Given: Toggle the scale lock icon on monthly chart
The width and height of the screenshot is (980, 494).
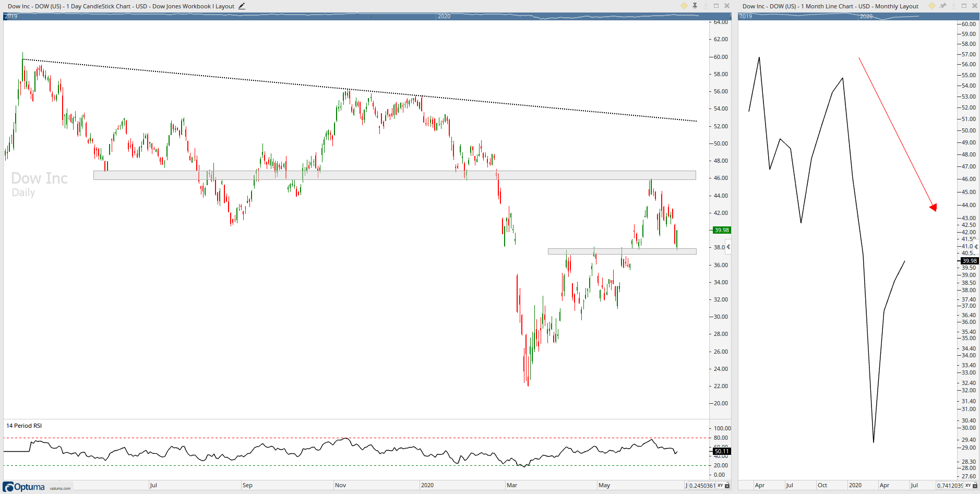Looking at the screenshot, I should (x=975, y=486).
